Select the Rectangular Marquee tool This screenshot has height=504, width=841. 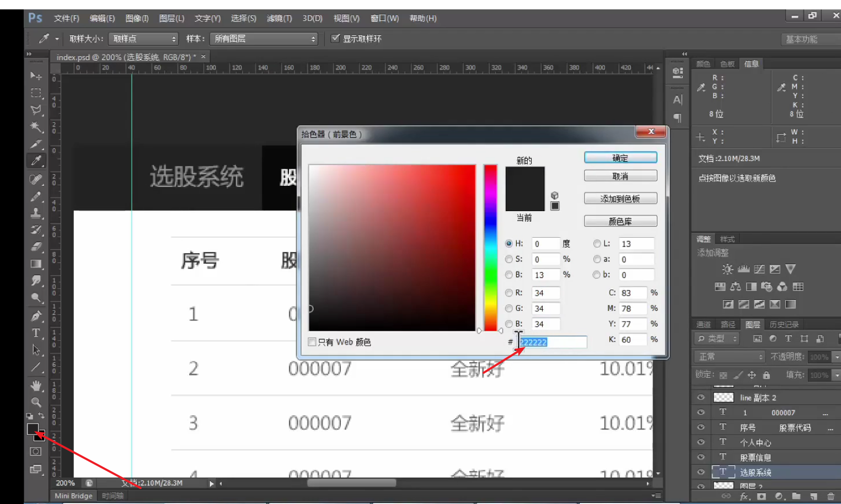click(36, 93)
